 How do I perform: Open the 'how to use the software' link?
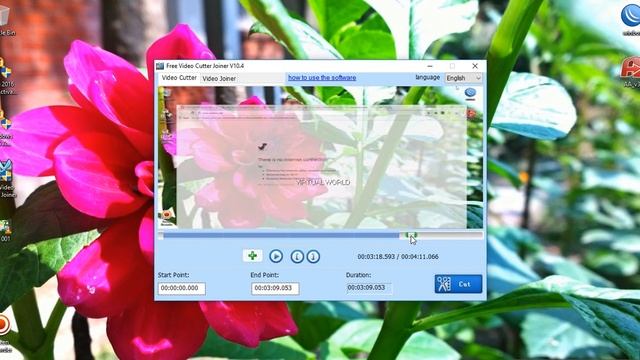pyautogui.click(x=322, y=78)
